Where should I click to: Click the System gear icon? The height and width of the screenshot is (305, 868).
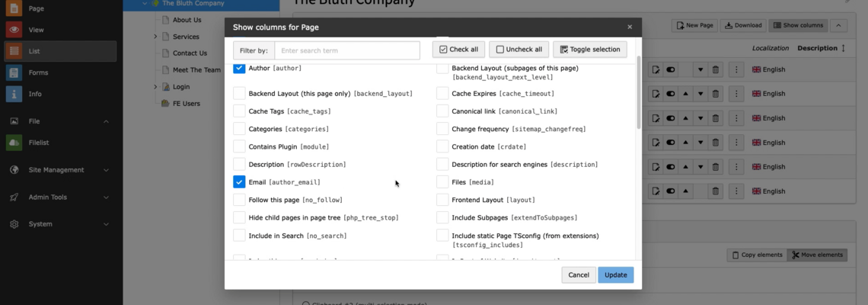pos(14,224)
